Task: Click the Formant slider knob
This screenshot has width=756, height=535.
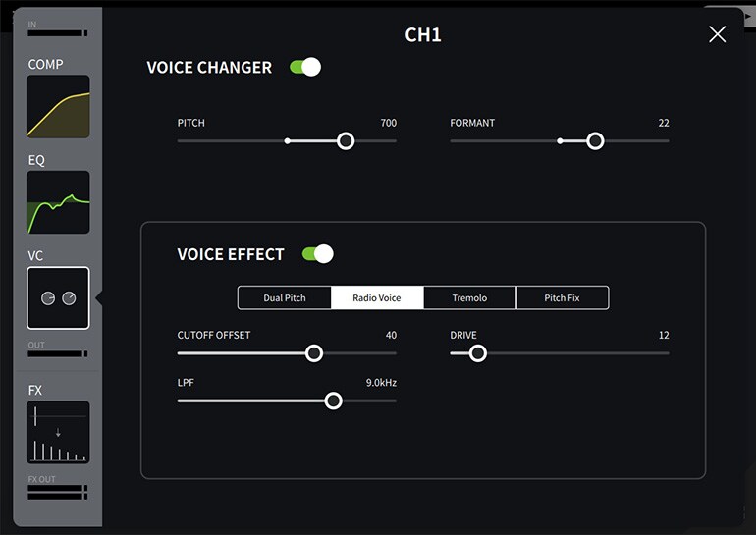Action: coord(595,141)
